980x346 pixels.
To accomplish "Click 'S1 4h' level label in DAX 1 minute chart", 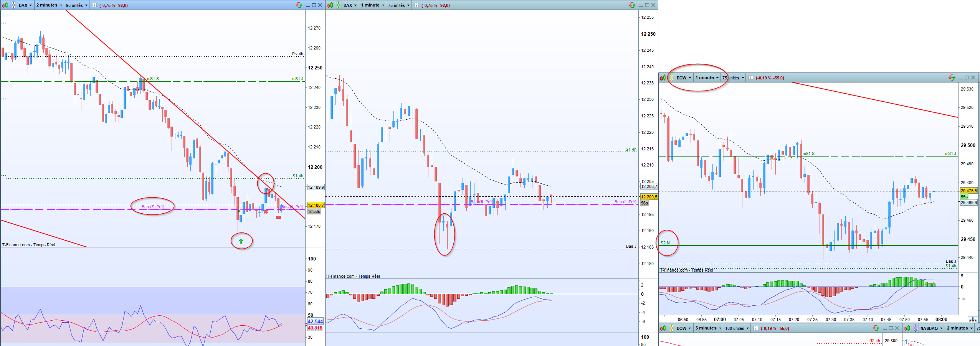I will (x=631, y=149).
